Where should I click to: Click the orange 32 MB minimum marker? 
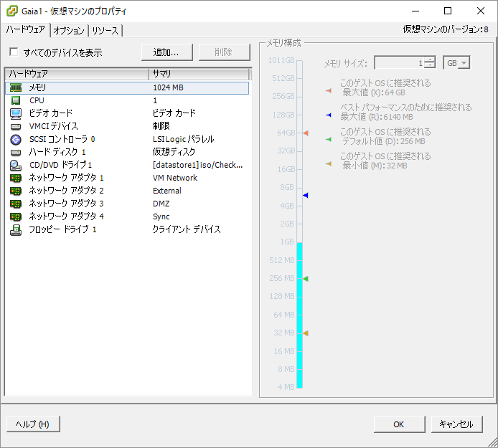pos(306,333)
